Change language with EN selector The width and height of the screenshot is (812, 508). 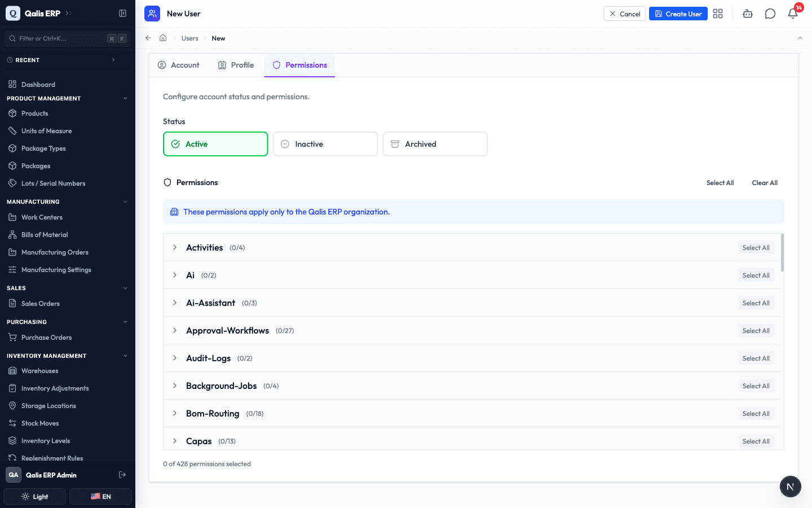[100, 497]
